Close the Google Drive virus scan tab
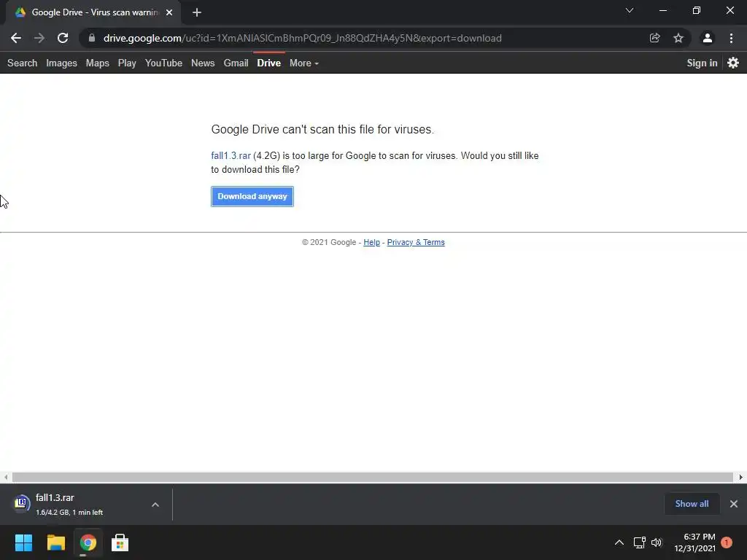This screenshot has height=560, width=747. click(x=169, y=12)
